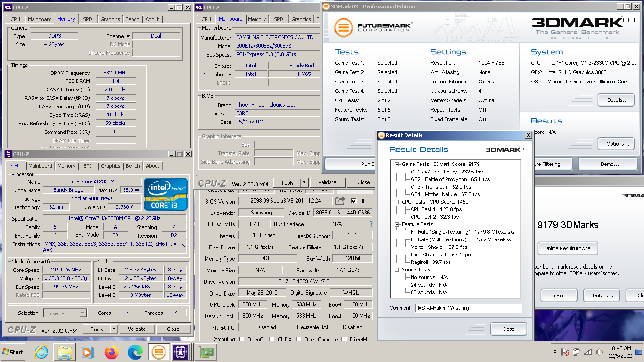The image size is (644, 362).
Task: Select Memory tab in CPU-Z CPU window
Action: click(x=66, y=166)
